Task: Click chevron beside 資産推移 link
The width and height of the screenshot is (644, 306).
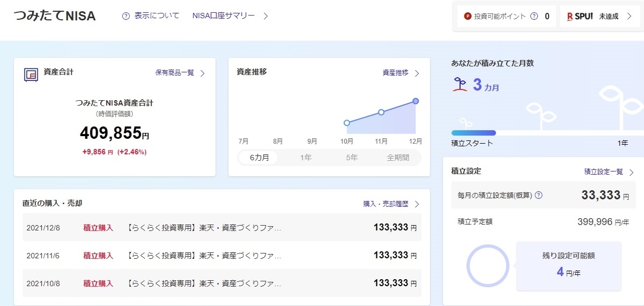Action: click(417, 73)
